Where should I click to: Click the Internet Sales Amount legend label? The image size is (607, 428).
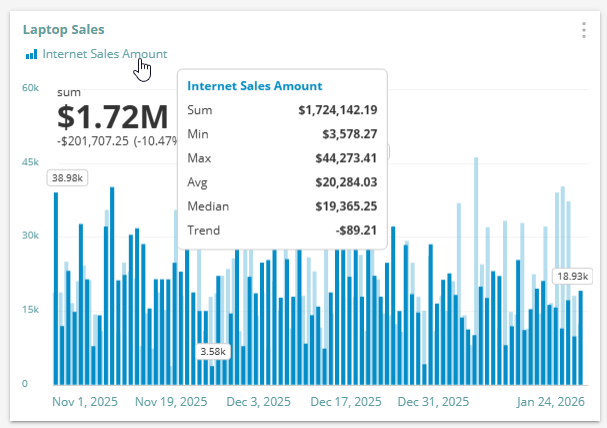click(104, 54)
